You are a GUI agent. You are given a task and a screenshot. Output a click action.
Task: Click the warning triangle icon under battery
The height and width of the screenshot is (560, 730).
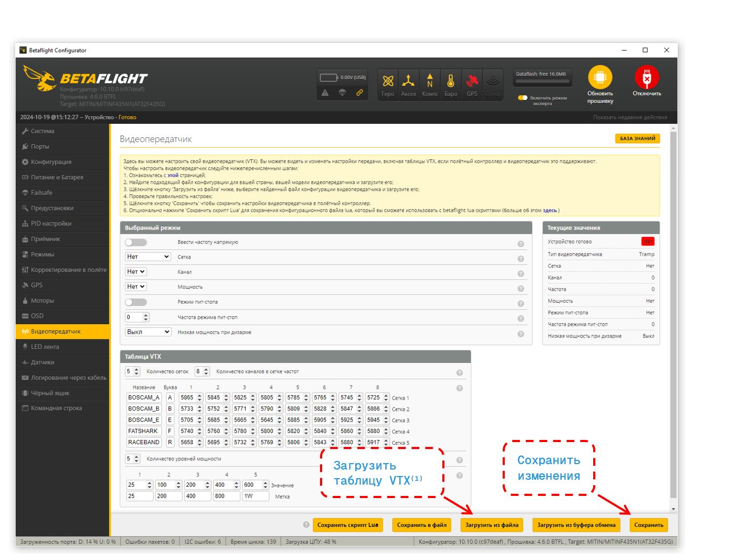point(325,93)
